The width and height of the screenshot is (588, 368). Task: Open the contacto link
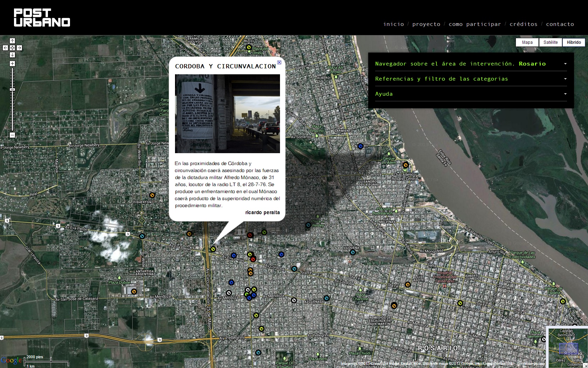pyautogui.click(x=560, y=24)
